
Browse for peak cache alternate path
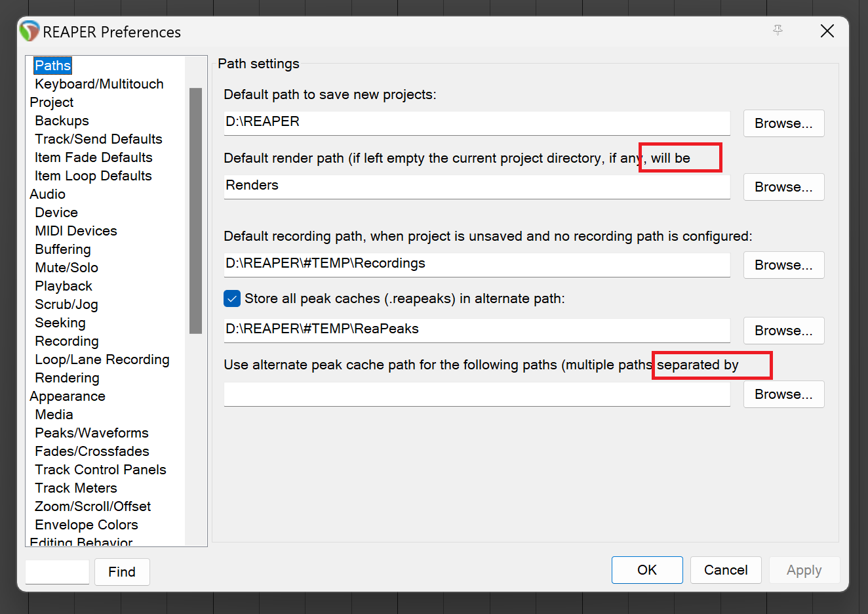coord(783,331)
